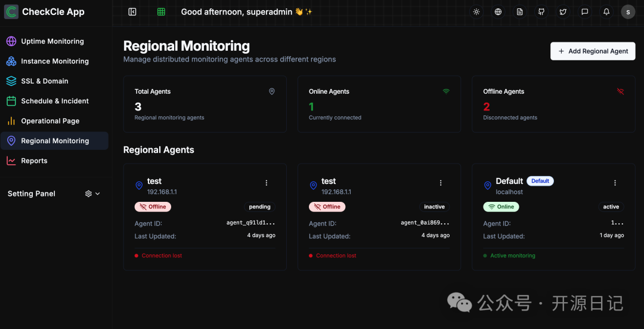Open options menu for Default agent
The width and height of the screenshot is (644, 329).
[x=615, y=183]
